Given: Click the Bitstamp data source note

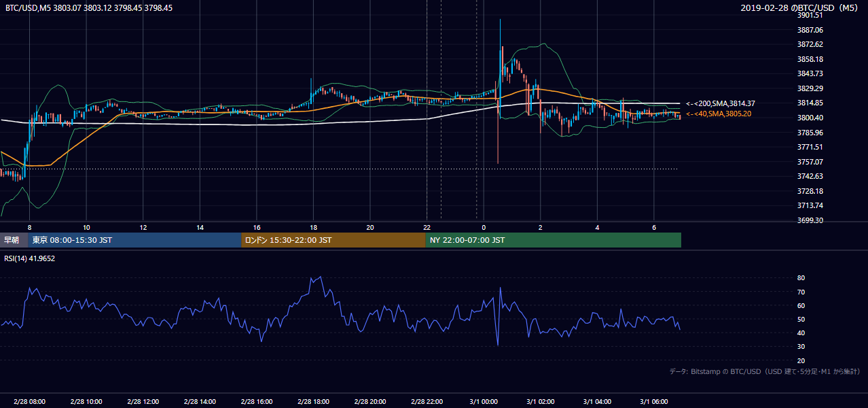Looking at the screenshot, I should coord(765,371).
